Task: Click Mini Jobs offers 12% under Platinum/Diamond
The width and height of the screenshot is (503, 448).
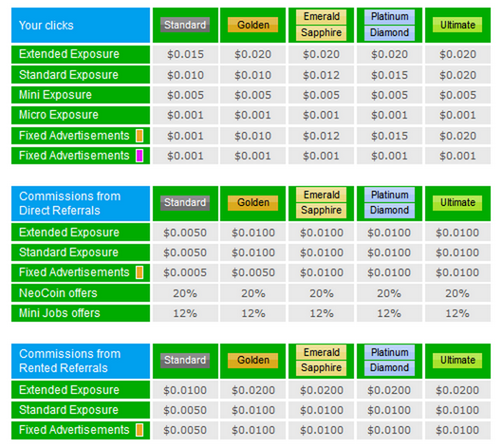Action: [389, 313]
